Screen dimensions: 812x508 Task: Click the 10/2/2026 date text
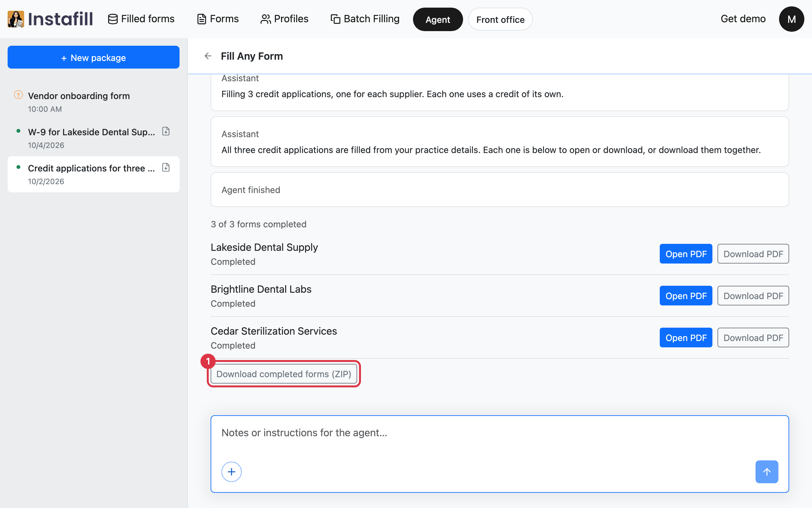click(46, 181)
